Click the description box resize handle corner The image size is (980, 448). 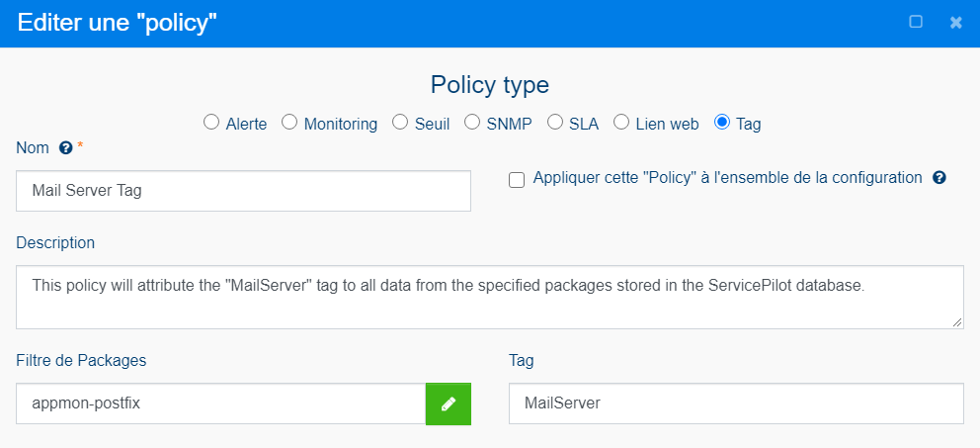[x=957, y=322]
